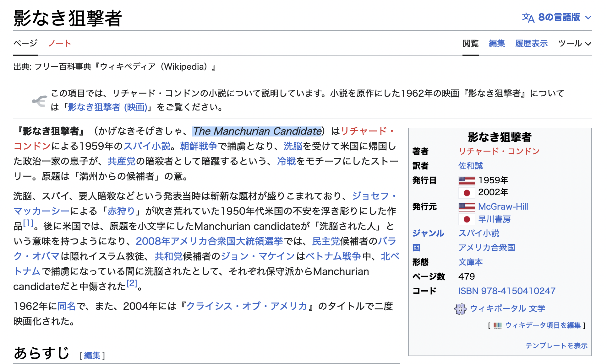Click the 影なき狙撃者 page heading

point(68,18)
